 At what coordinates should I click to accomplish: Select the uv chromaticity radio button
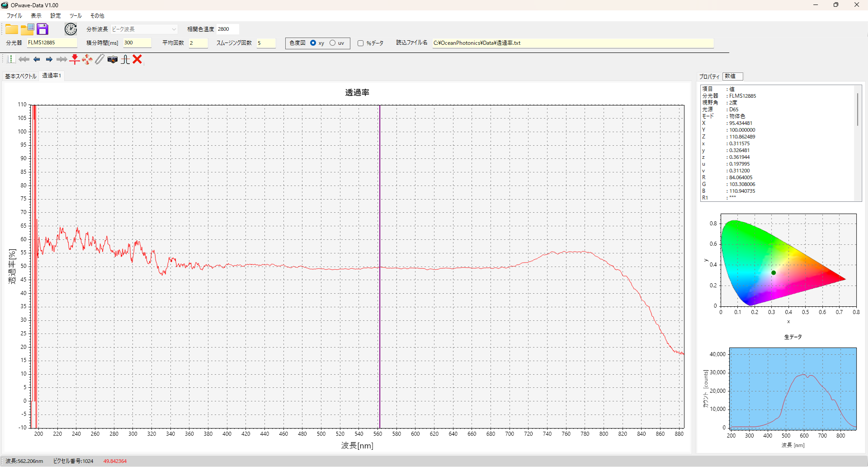333,43
